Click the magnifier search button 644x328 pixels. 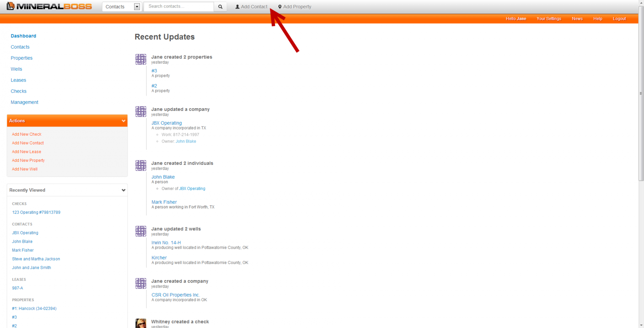tap(220, 7)
